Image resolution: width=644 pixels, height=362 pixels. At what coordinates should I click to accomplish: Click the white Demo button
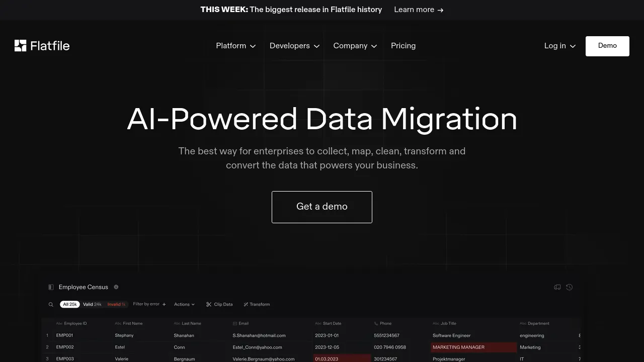click(607, 46)
